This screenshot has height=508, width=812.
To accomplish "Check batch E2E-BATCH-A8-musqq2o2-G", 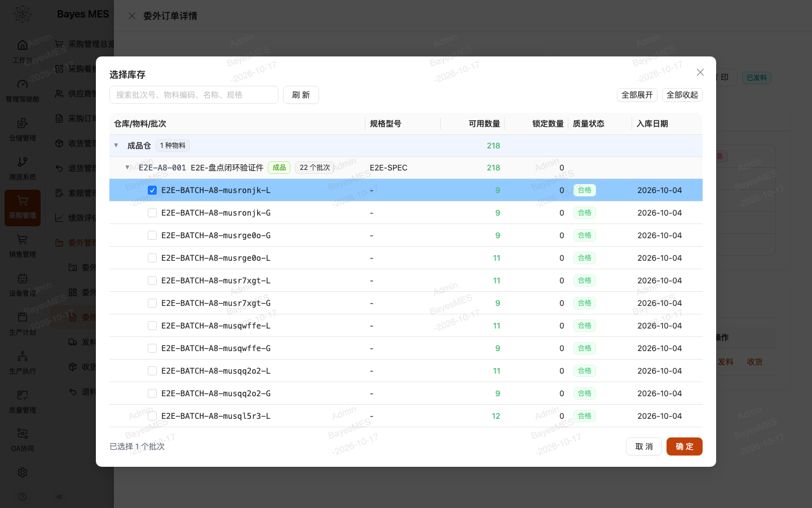I will coord(152,393).
